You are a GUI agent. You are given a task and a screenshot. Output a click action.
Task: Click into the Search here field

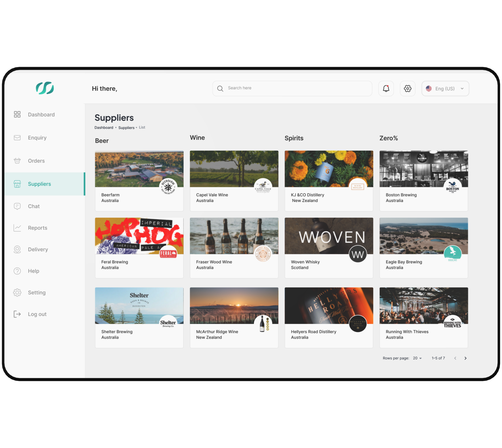(x=292, y=88)
